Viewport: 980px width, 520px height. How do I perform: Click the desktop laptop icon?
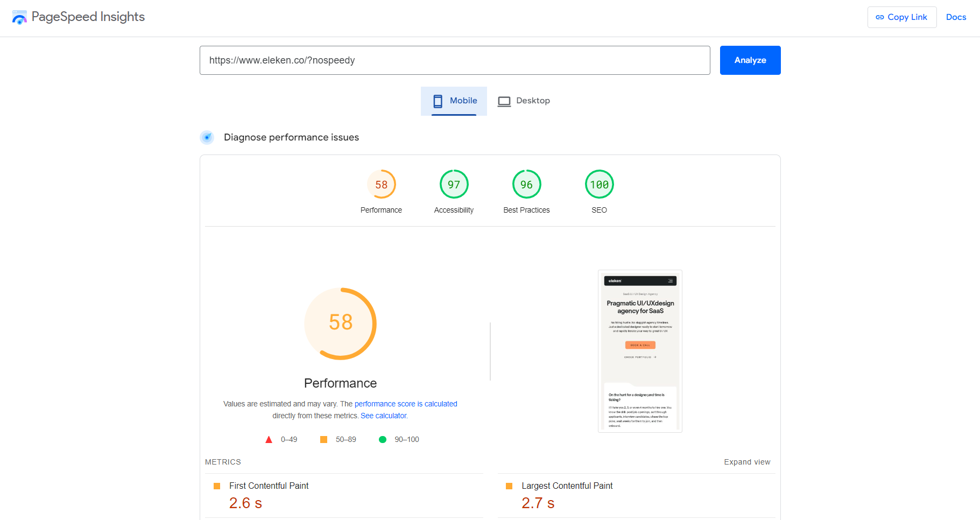pyautogui.click(x=504, y=101)
